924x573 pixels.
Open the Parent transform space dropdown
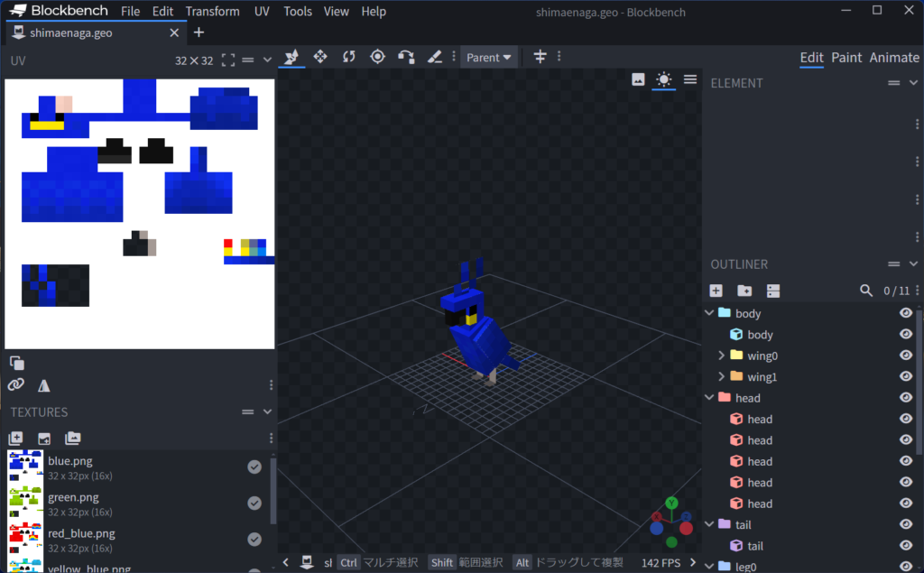tap(489, 57)
